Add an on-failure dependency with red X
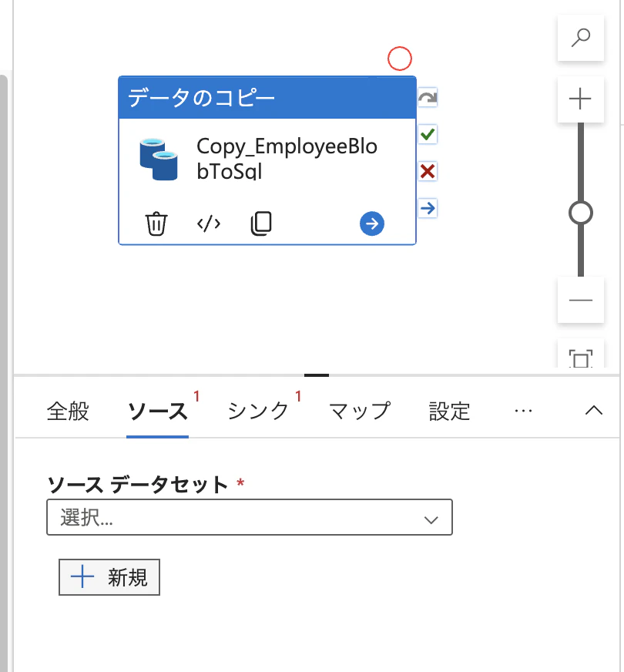Image resolution: width=624 pixels, height=672 pixels. point(428,171)
